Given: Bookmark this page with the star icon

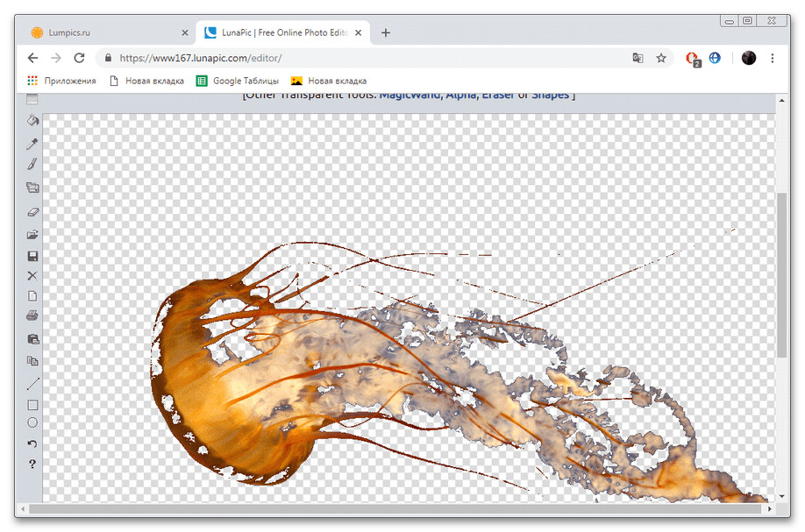Looking at the screenshot, I should tap(661, 58).
